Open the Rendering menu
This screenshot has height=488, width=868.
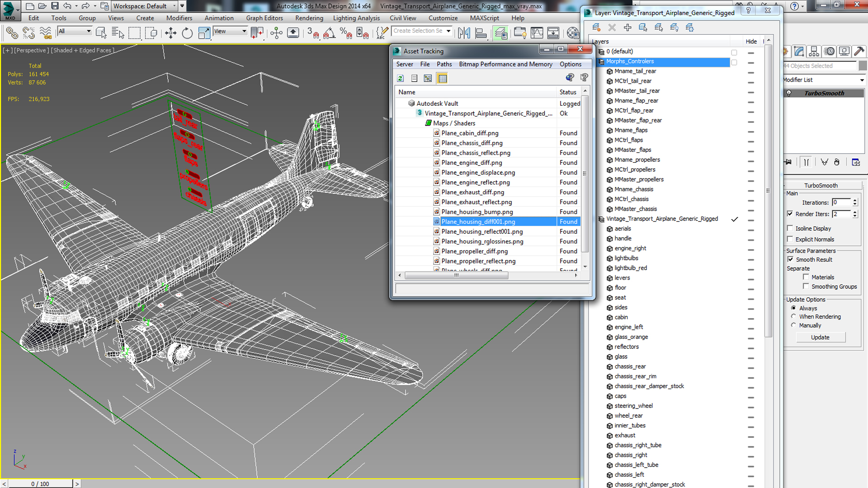point(309,18)
